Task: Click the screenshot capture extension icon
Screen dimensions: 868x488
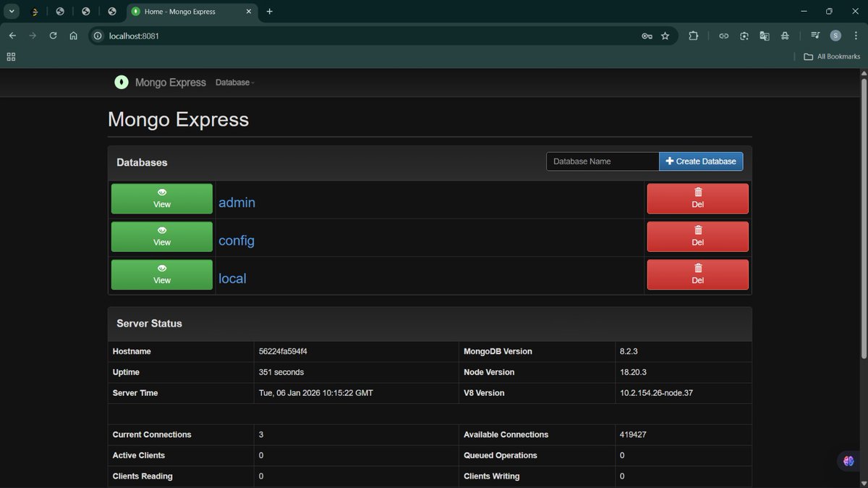Action: point(744,35)
